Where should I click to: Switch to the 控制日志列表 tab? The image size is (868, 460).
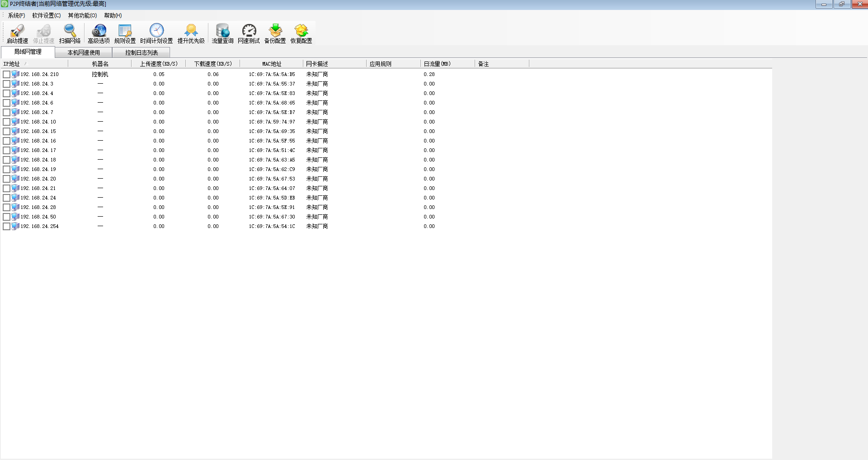(x=142, y=52)
